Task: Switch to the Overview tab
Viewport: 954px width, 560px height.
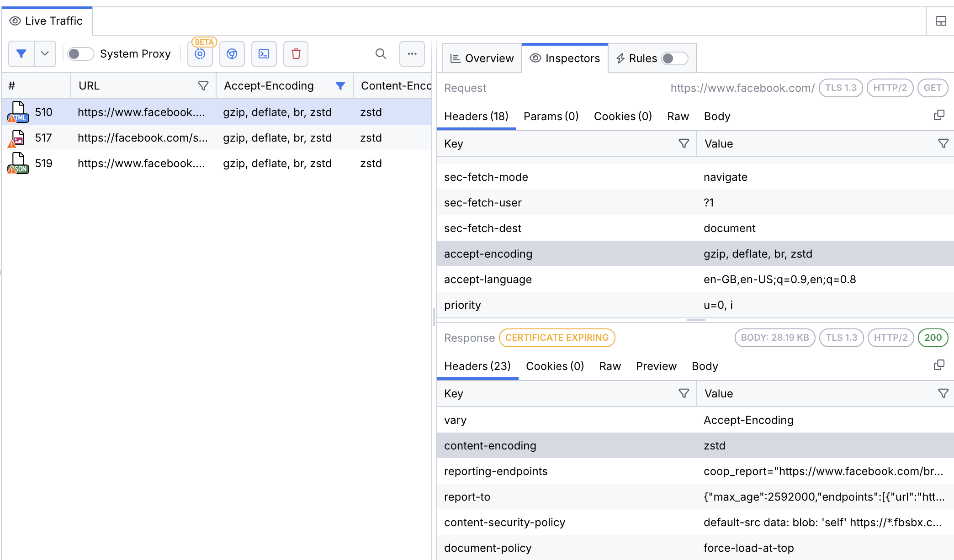Action: coord(482,58)
